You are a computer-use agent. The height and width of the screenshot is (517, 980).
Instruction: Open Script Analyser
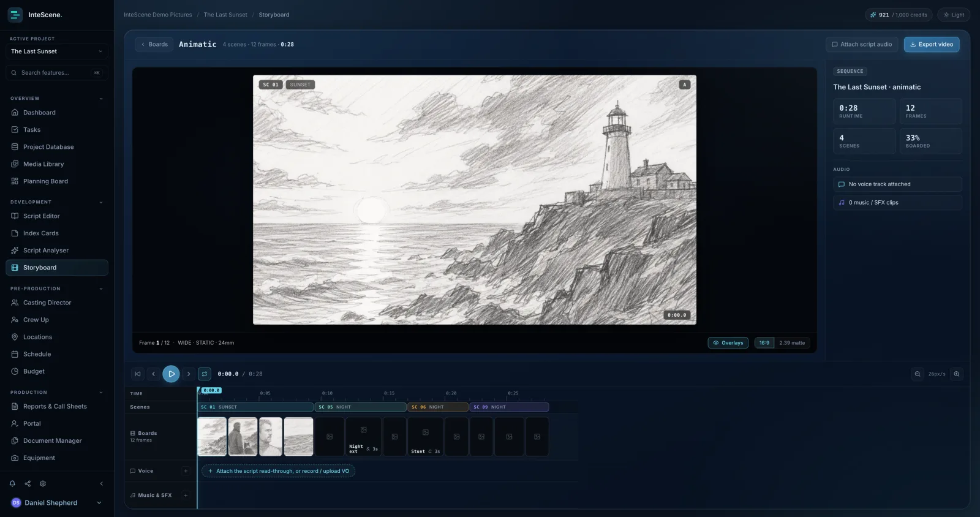57,251
